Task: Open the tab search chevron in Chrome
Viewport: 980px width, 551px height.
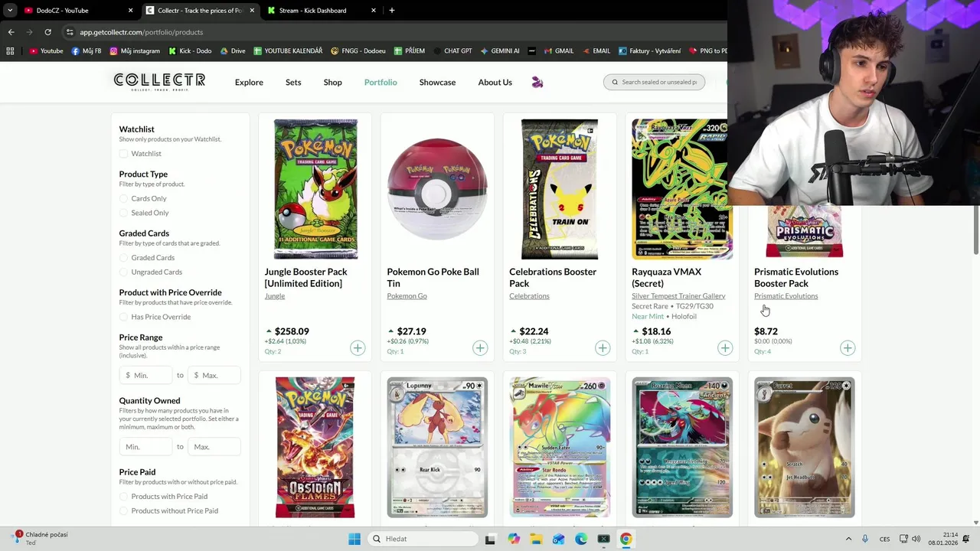Action: click(x=10, y=11)
